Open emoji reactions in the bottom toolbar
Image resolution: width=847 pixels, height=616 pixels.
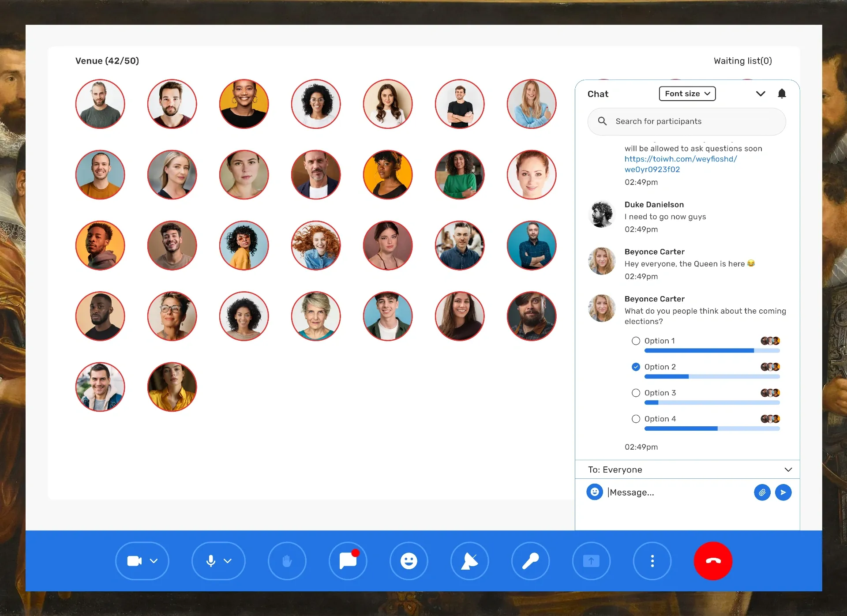coord(409,561)
